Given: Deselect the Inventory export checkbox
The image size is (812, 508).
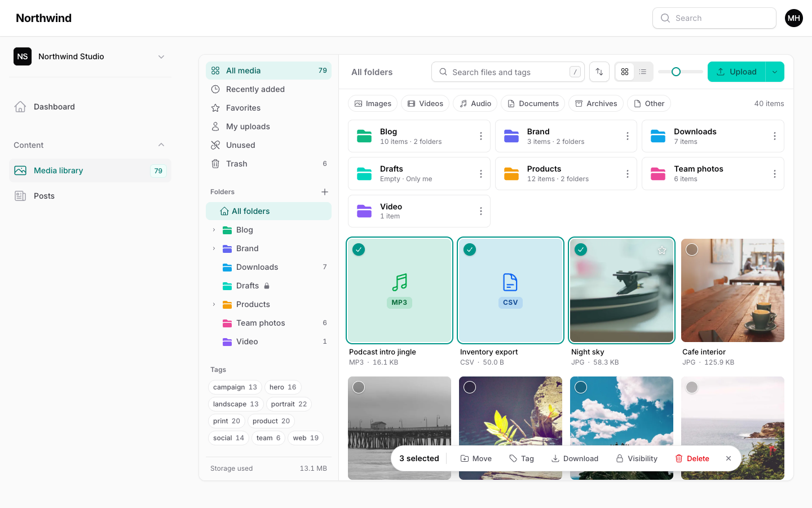Looking at the screenshot, I should (470, 249).
